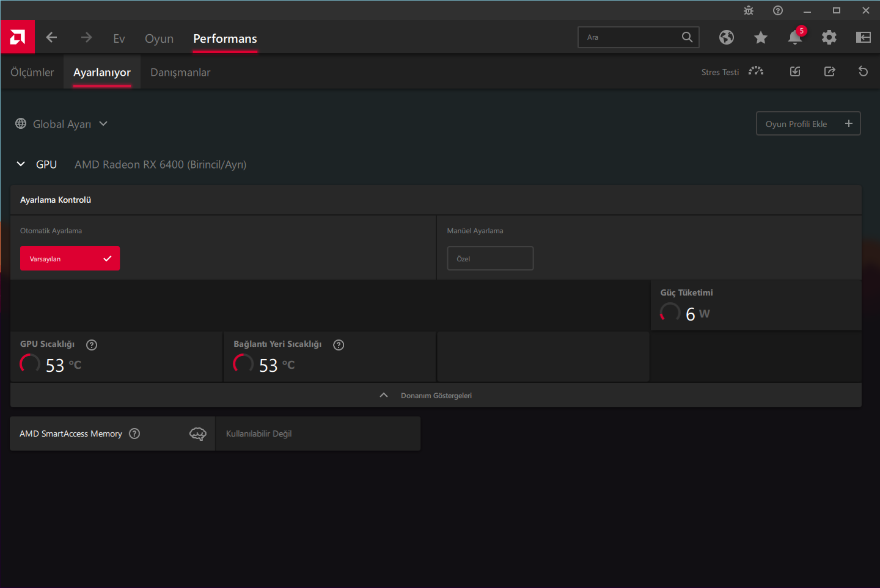The image size is (880, 588).
Task: Open notifications bell with 5 alerts
Action: [796, 36]
